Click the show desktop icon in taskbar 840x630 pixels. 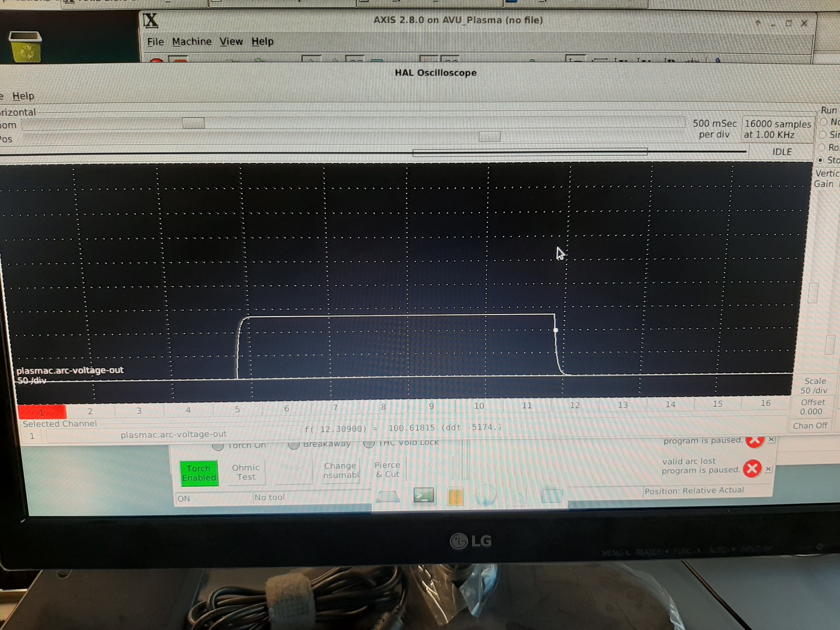click(387, 497)
